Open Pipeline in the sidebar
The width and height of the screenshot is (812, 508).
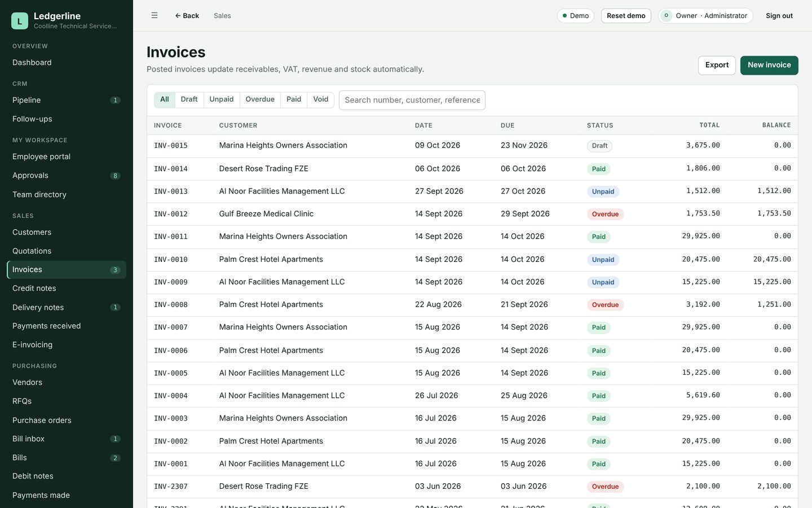pyautogui.click(x=67, y=100)
